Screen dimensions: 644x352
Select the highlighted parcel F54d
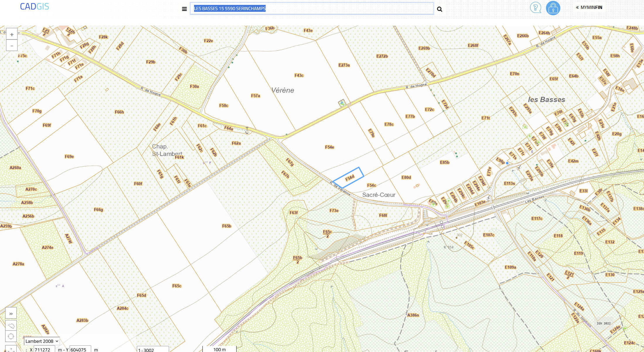click(x=349, y=178)
